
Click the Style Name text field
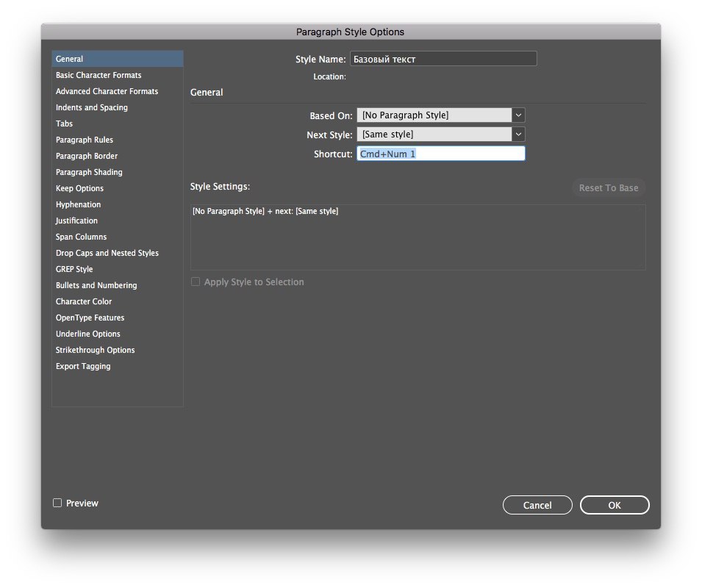[443, 59]
